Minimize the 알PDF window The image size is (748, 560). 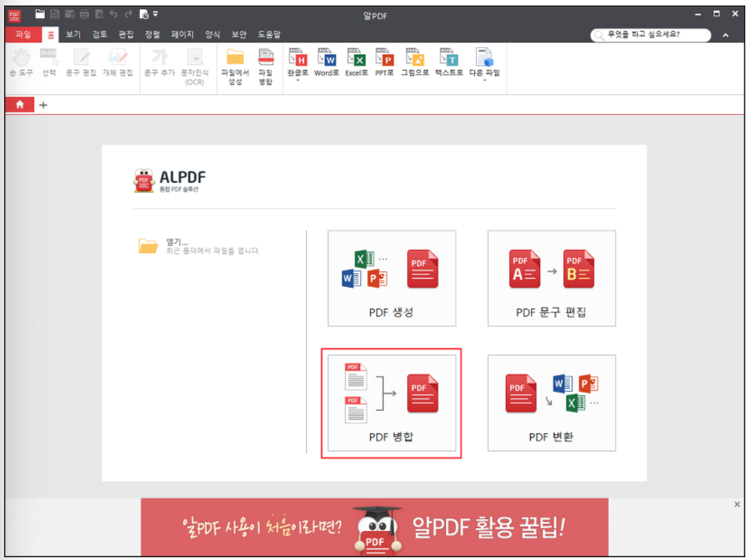click(698, 15)
